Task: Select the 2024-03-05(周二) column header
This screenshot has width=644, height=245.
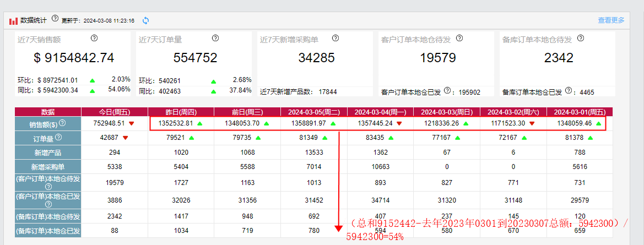Action: (x=314, y=112)
